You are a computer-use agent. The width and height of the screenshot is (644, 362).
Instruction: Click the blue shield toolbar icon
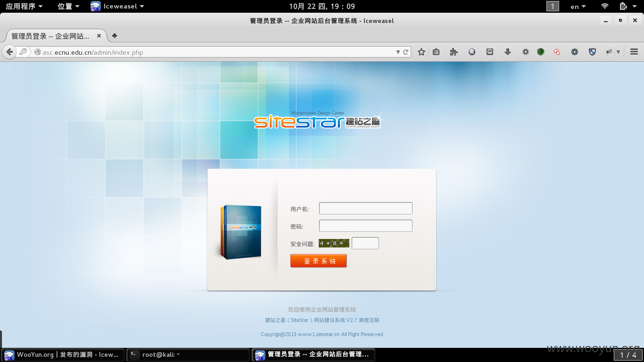(593, 52)
